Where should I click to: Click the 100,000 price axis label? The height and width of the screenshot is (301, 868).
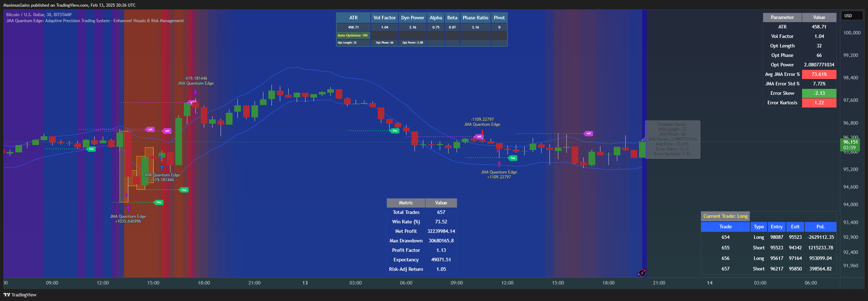(852, 33)
